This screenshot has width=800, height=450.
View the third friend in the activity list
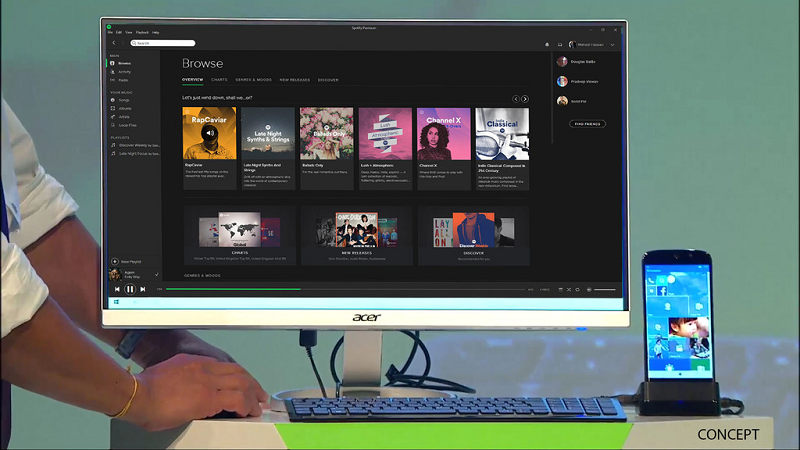point(572,101)
